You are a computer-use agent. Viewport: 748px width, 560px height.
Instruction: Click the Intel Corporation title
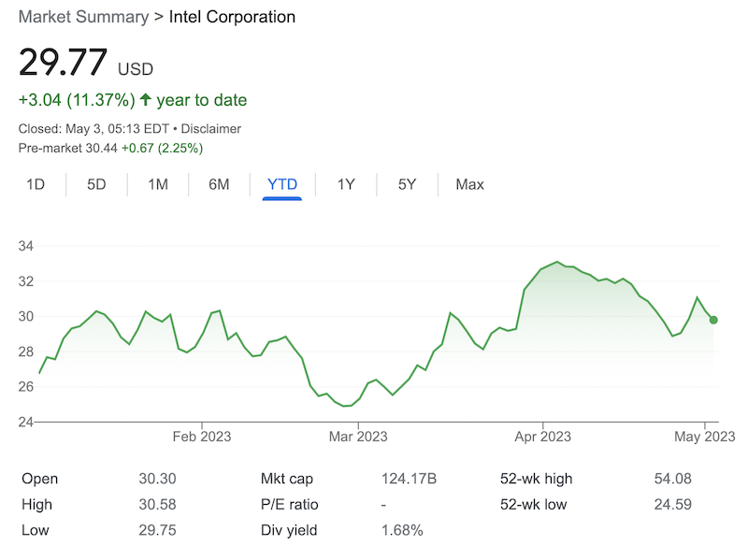(232, 17)
